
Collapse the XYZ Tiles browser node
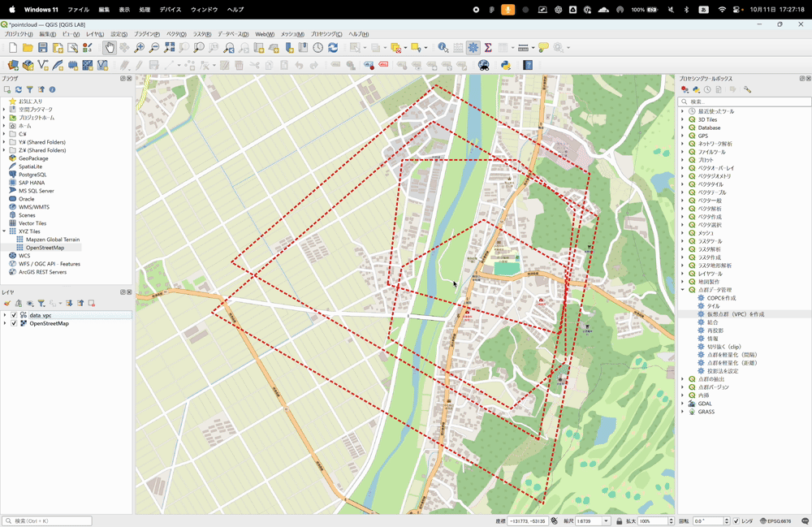(4, 231)
